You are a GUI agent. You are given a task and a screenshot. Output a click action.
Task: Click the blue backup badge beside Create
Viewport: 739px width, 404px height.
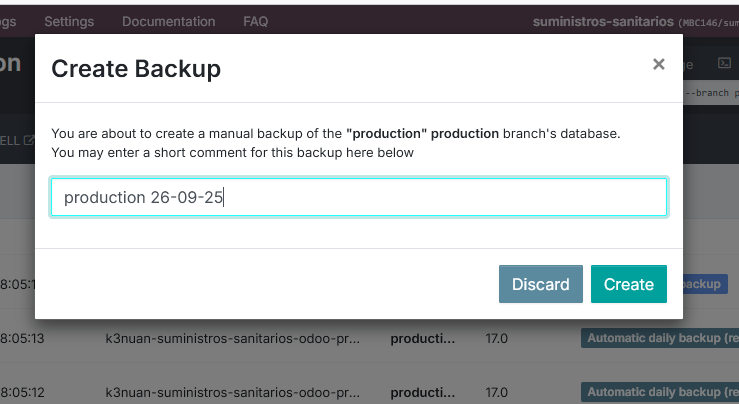click(x=701, y=284)
